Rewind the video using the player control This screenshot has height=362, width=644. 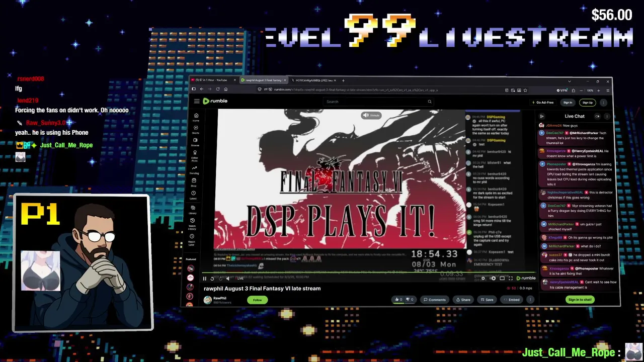(212, 279)
